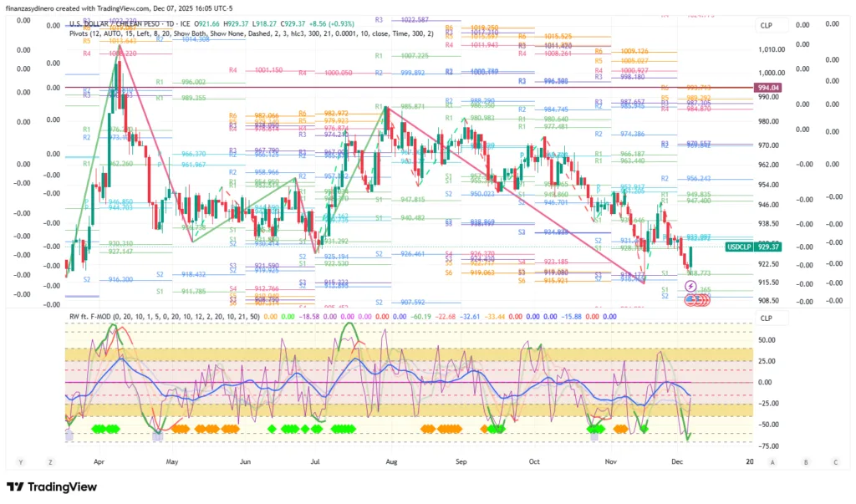The height and width of the screenshot is (504, 856).
Task: Click the USDCLP price label tag
Action: 737,247
